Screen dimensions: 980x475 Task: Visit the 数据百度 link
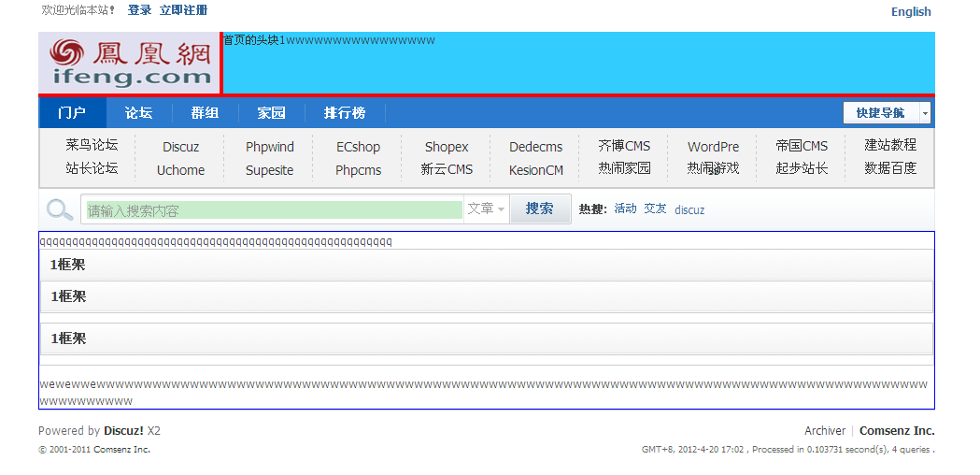coord(890,168)
